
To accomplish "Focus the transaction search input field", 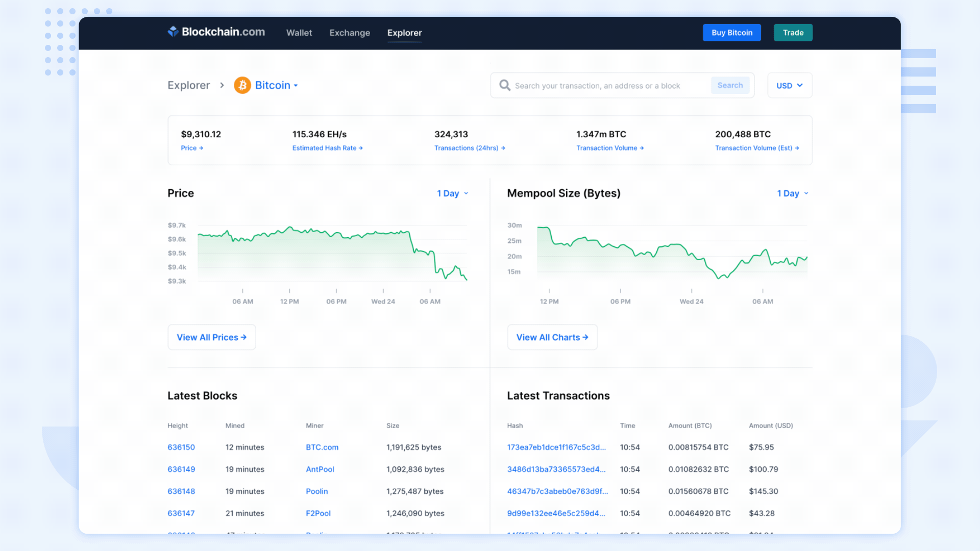I will tap(607, 86).
